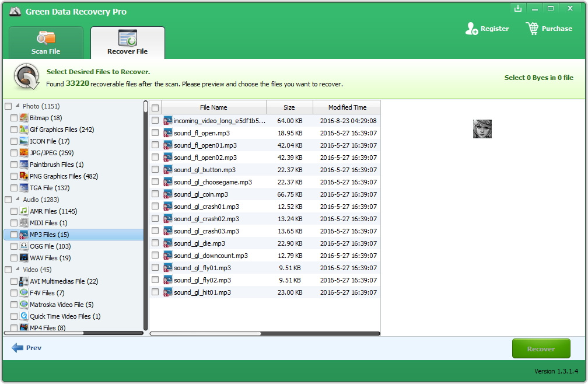The width and height of the screenshot is (588, 384).
Task: Switch to the Scan File tab
Action: 45,43
